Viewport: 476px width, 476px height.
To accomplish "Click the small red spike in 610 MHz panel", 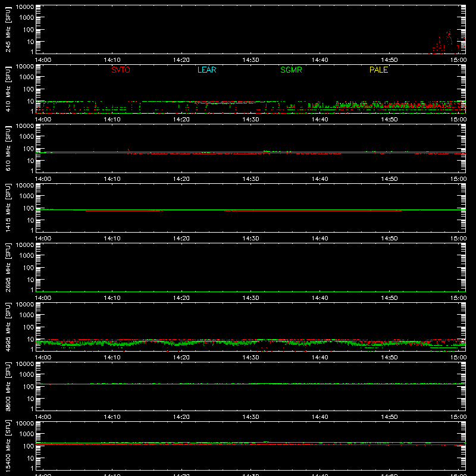I will coord(129,149).
